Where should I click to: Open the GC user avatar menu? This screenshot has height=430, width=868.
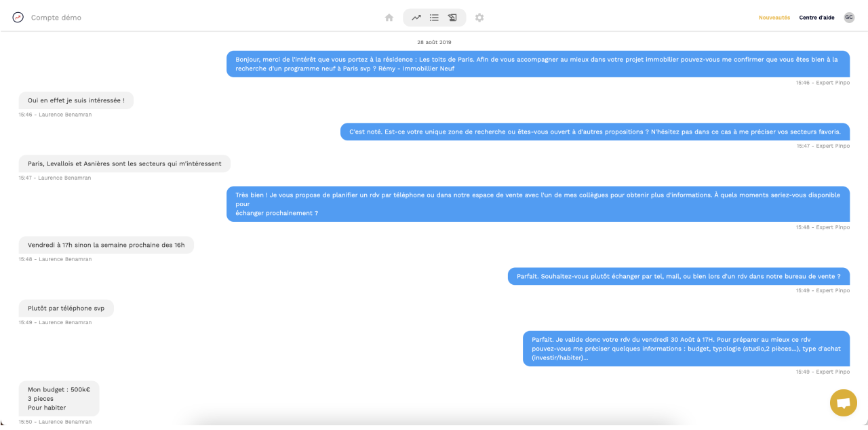coord(849,18)
